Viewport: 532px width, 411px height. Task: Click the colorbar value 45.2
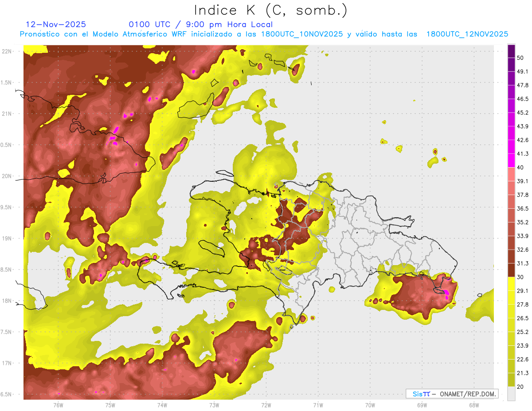click(523, 113)
